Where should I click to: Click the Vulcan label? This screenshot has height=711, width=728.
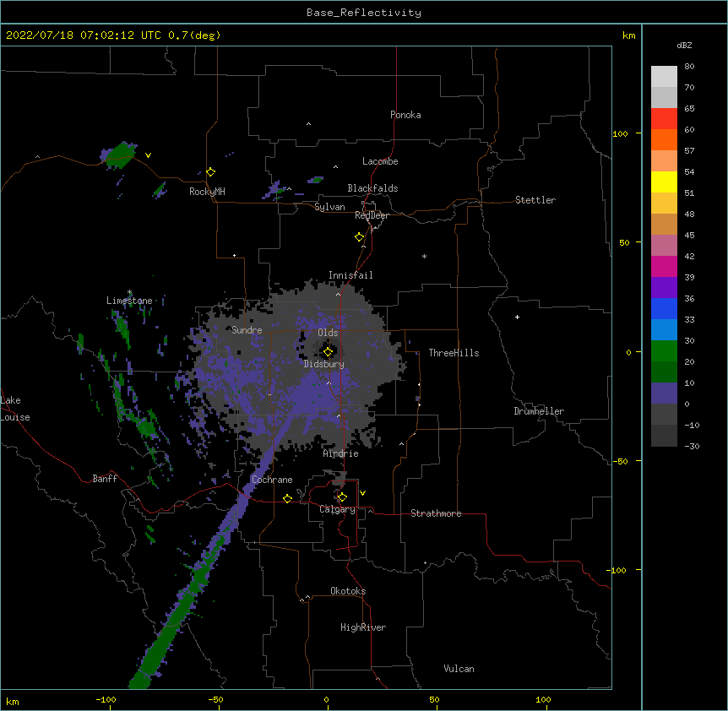459,669
